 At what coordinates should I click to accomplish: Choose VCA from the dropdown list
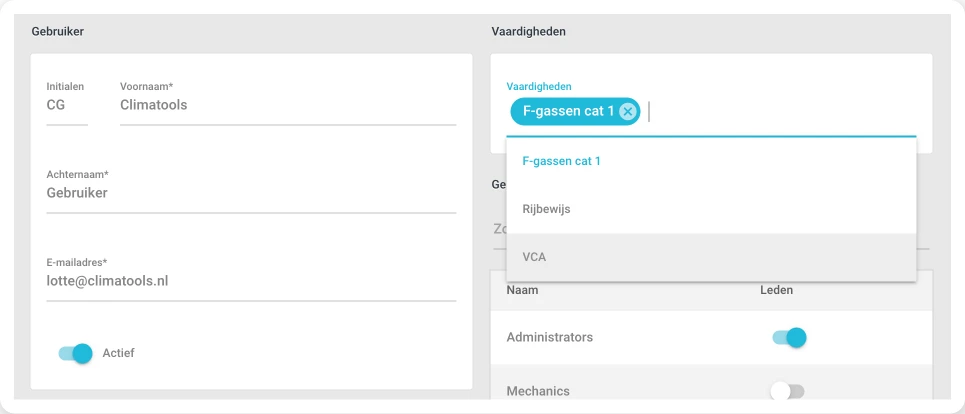711,257
